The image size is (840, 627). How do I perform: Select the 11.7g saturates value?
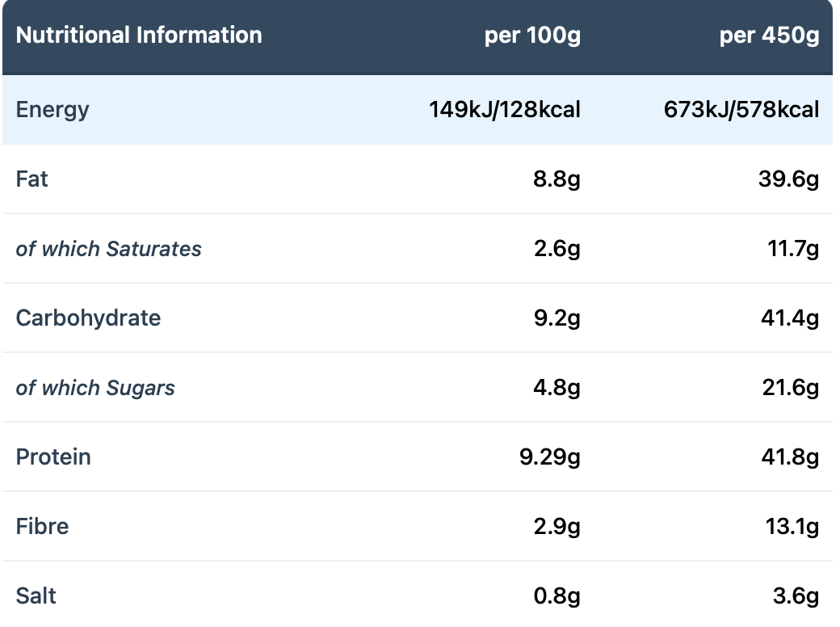pos(793,249)
